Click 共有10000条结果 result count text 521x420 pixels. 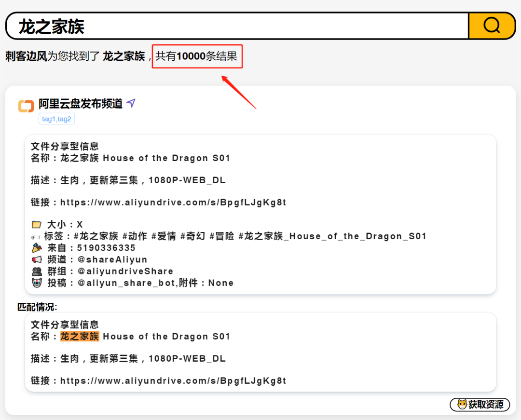coord(196,56)
